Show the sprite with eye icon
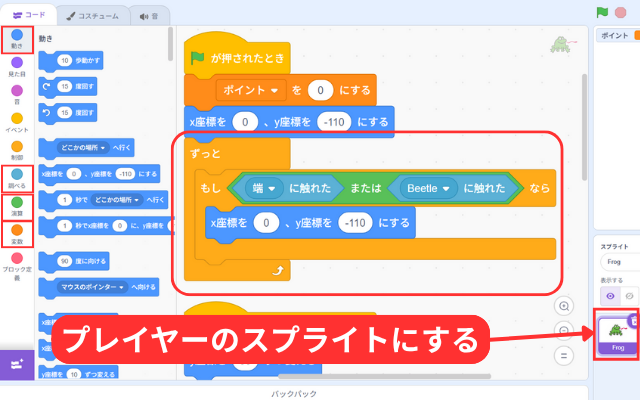Viewport: 640px width, 400px height. 610,296
